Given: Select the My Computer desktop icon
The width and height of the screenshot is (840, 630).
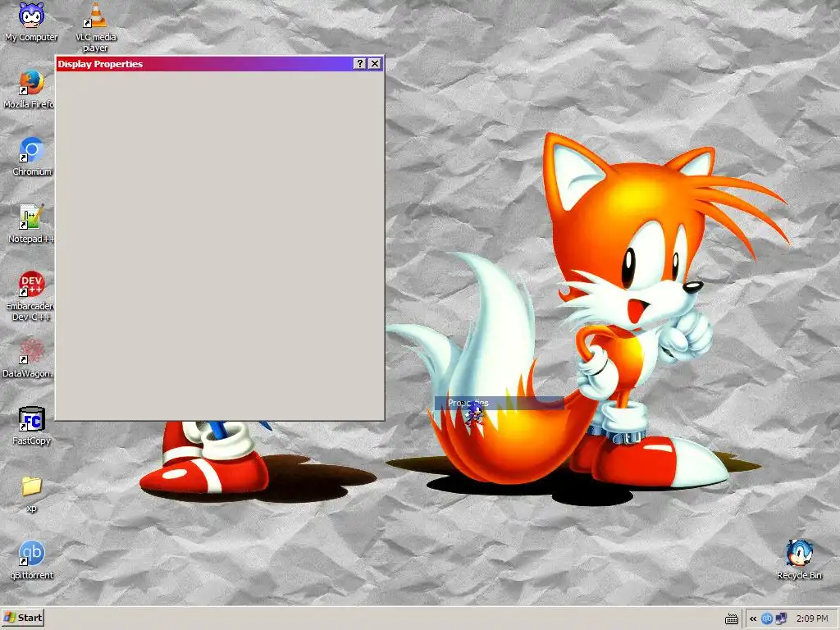Looking at the screenshot, I should pyautogui.click(x=31, y=22).
